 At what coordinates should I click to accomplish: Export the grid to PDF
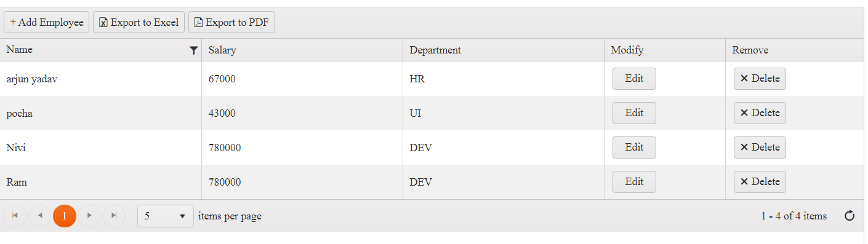click(x=231, y=22)
